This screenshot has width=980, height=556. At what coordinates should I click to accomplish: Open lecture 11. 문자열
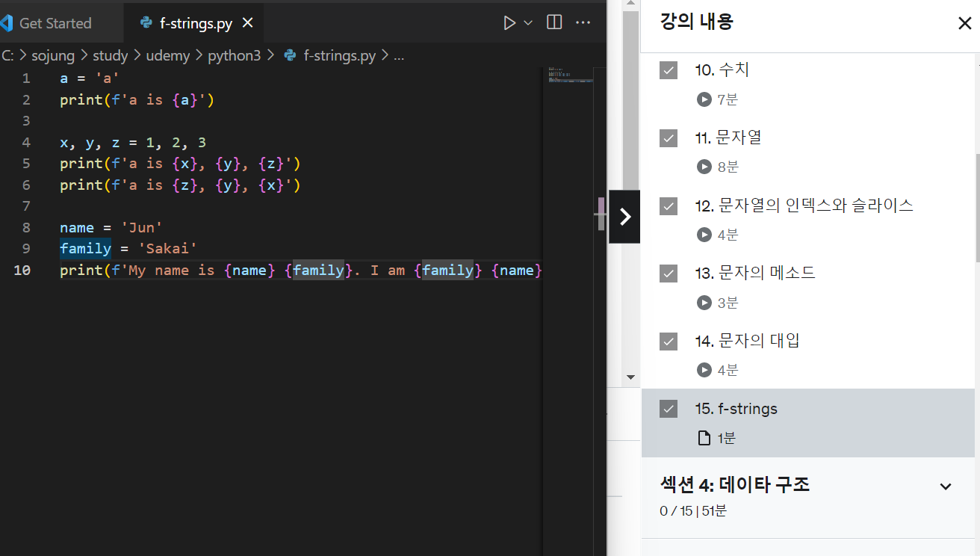point(728,138)
